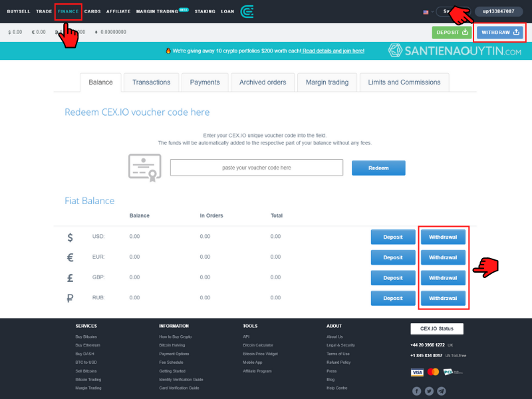Click the CEX.IO Status button
This screenshot has width=532, height=399.
(437, 329)
